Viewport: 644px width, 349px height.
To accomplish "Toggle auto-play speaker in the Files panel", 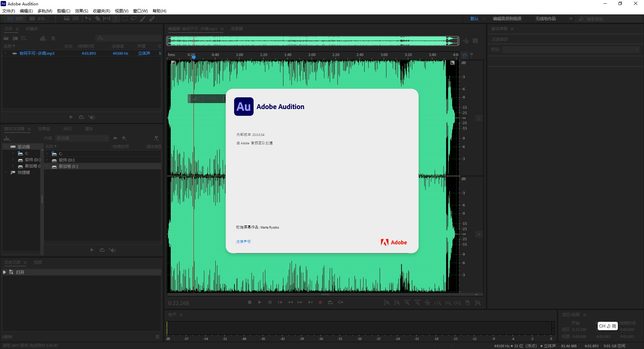I will 92,117.
